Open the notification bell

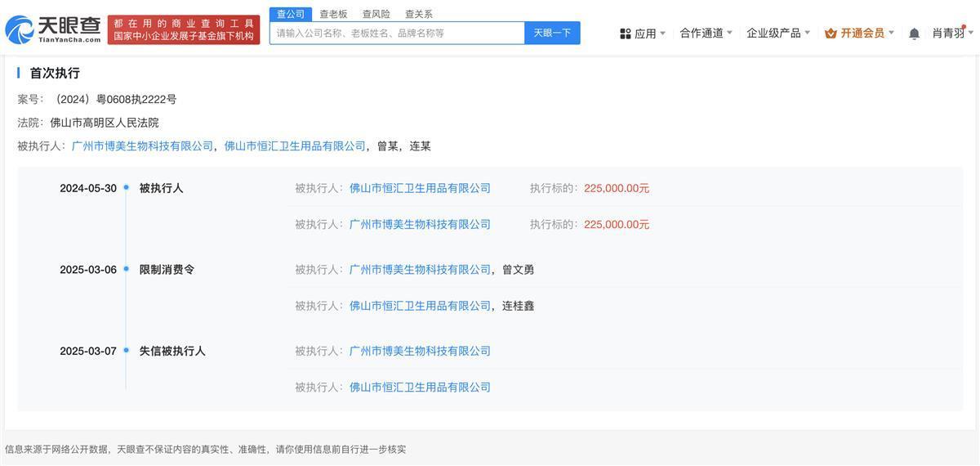914,34
